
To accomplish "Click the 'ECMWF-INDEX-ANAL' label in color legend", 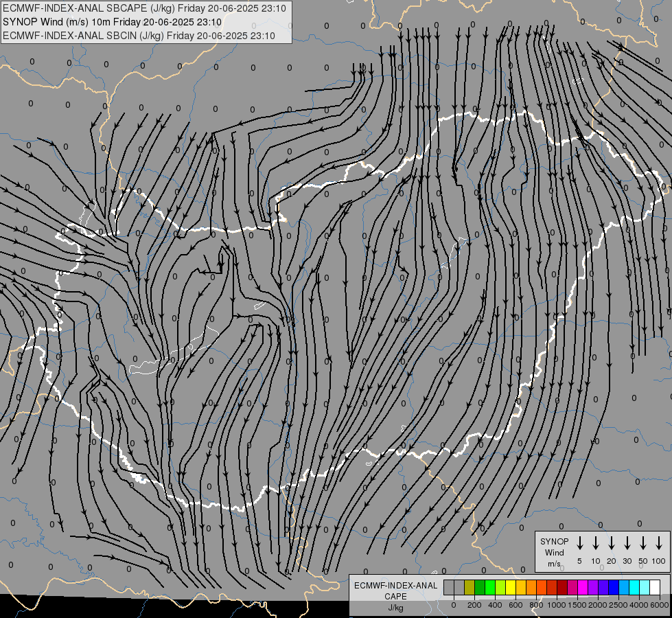I will (395, 586).
